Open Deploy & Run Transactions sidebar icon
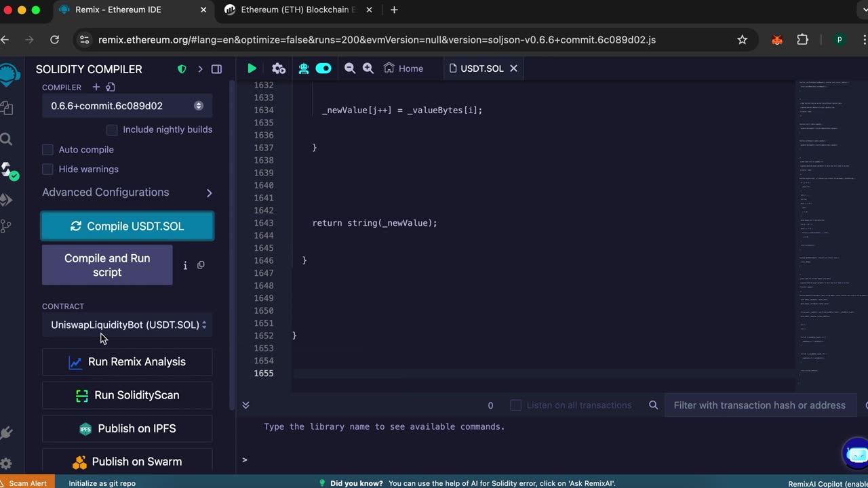Image resolution: width=868 pixels, height=488 pixels. pyautogui.click(x=7, y=199)
